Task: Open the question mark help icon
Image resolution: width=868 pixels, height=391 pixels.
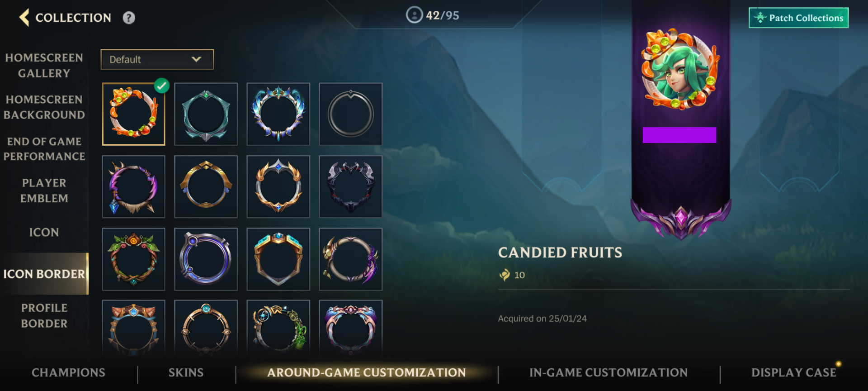Action: pos(129,18)
